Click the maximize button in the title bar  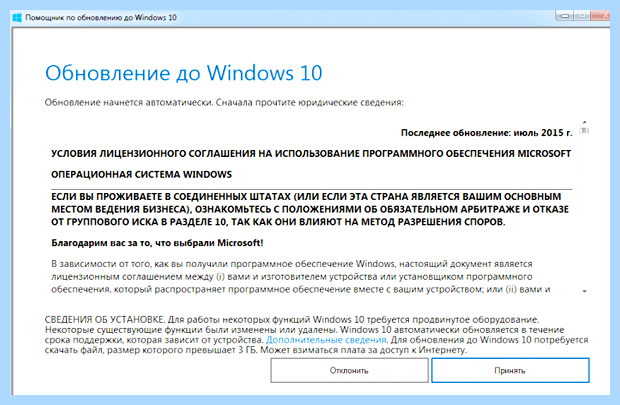tap(582, 16)
